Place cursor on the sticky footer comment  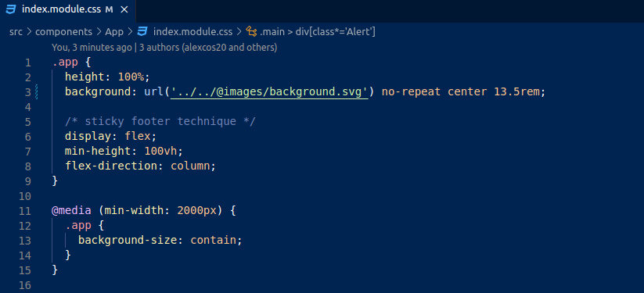160,122
